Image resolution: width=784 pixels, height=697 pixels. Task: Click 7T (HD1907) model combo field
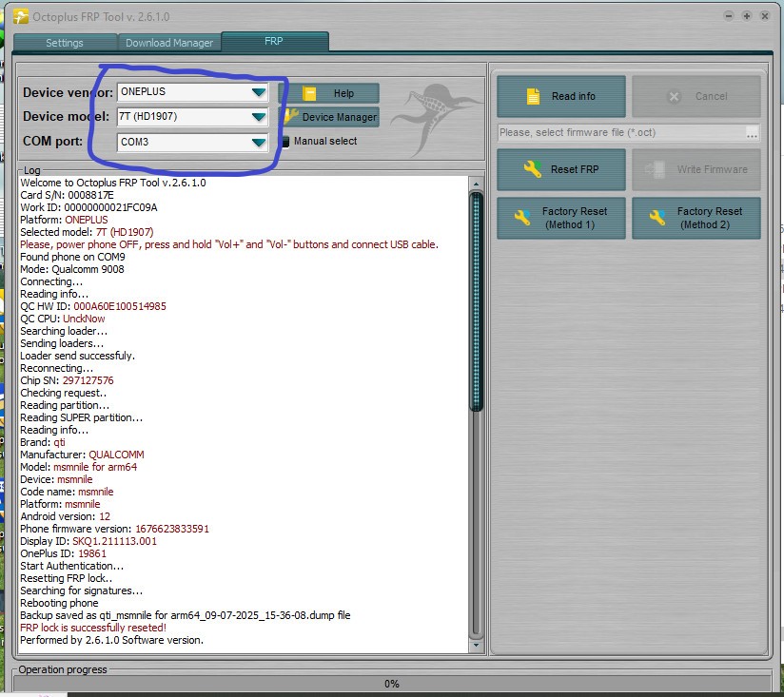click(192, 117)
